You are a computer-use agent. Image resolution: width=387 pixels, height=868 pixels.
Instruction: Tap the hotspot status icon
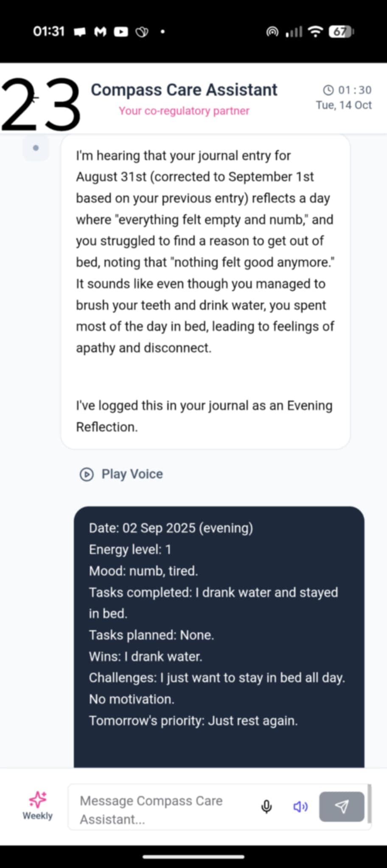[272, 32]
